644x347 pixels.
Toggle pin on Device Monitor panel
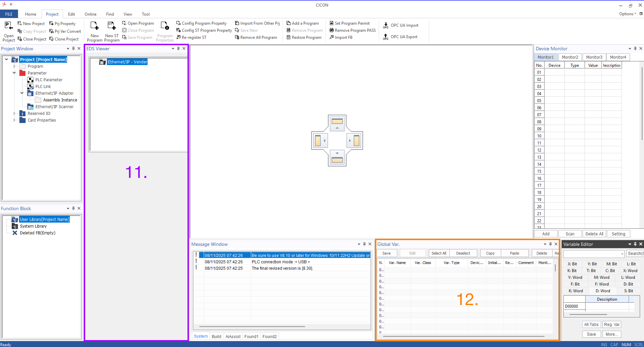635,49
